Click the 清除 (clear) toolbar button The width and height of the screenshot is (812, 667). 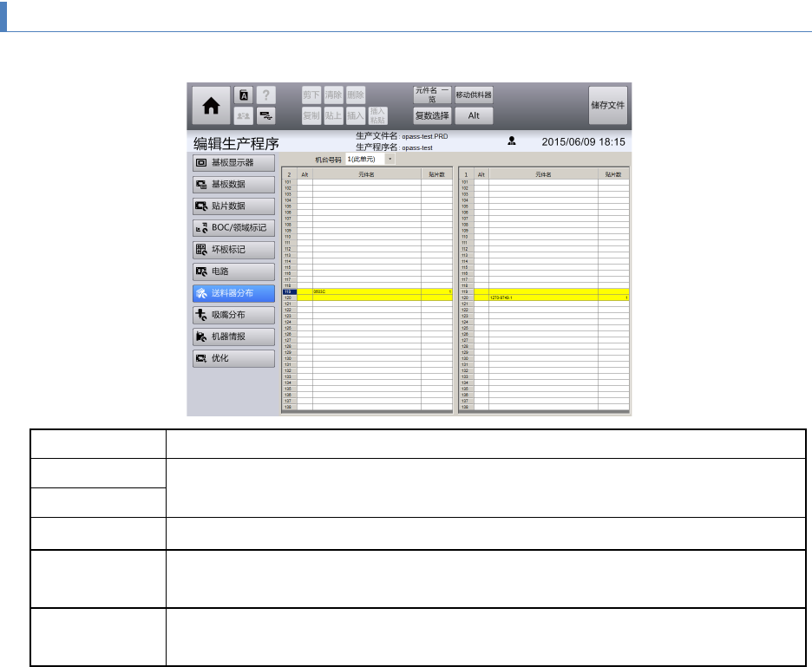(333, 95)
